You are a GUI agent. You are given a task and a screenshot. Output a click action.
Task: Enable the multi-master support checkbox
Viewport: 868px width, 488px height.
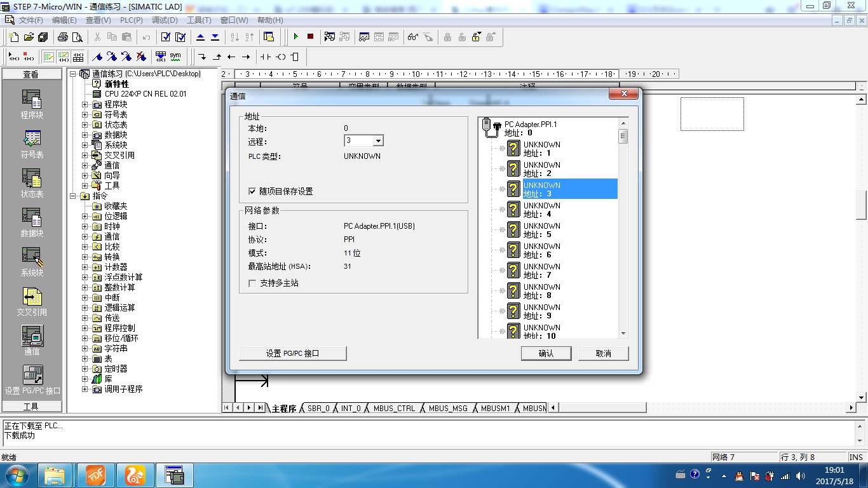click(252, 283)
